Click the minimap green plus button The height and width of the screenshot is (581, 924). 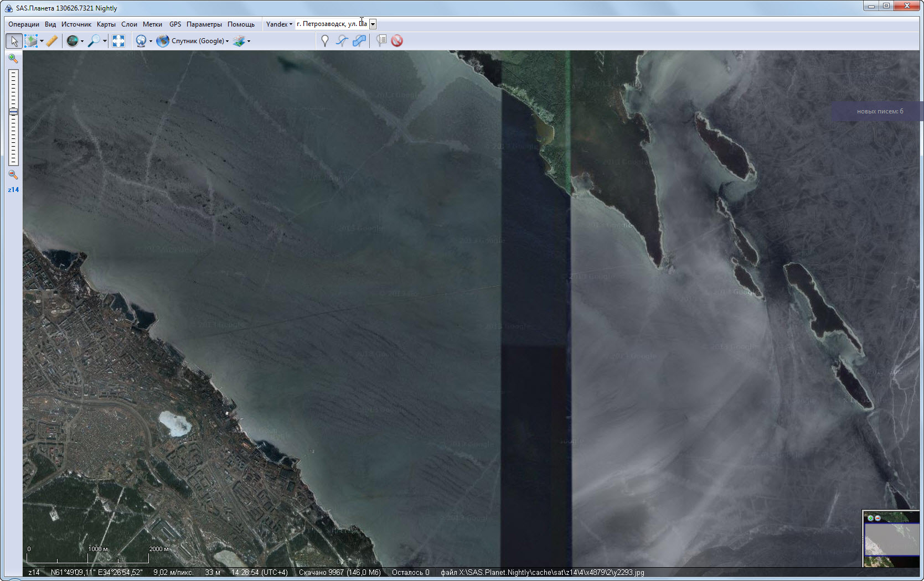[x=870, y=518]
